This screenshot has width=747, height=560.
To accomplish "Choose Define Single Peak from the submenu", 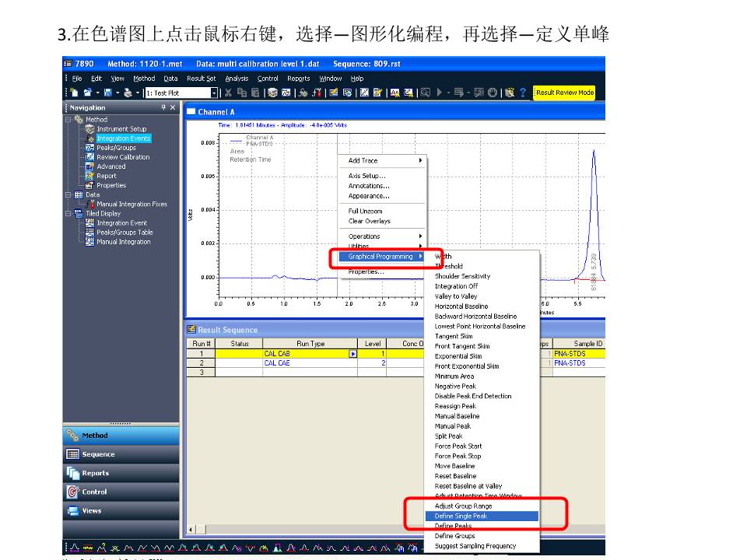I will 461,516.
